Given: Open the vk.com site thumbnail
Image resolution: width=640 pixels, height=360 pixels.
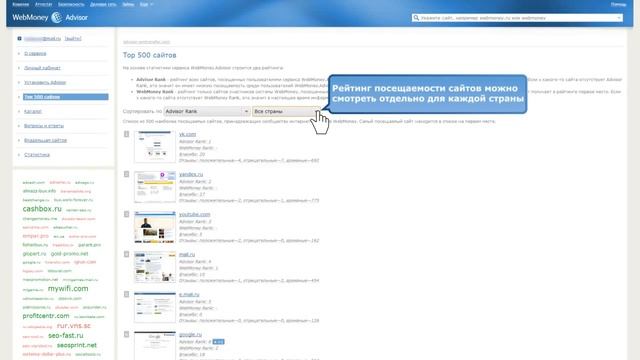Looking at the screenshot, I should tap(155, 147).
